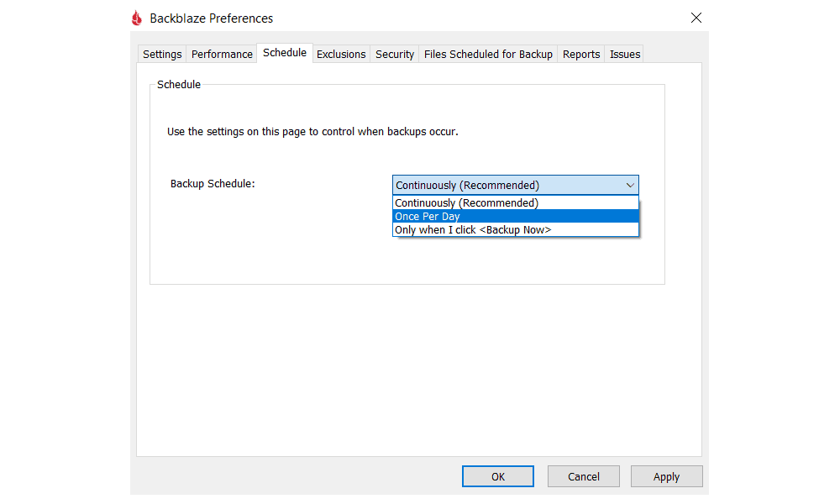Switch to the Settings tab
Viewport: 840px width, 504px height.
pos(162,54)
